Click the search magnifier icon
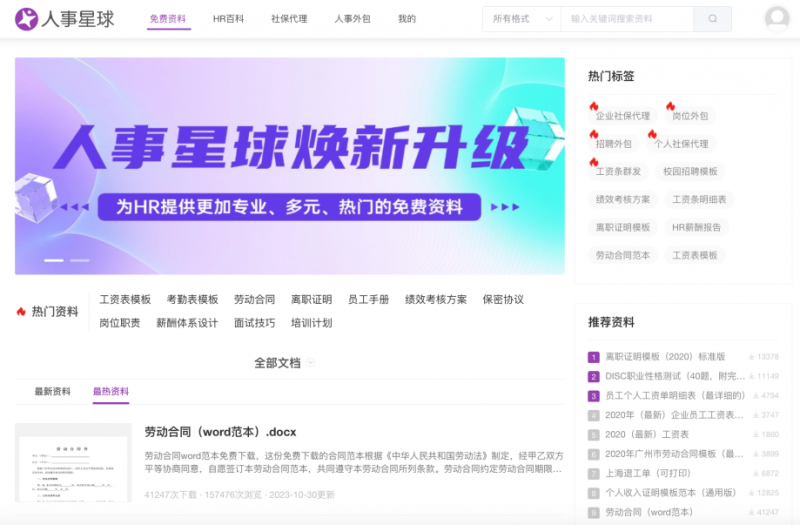The width and height of the screenshot is (800, 525). (712, 19)
